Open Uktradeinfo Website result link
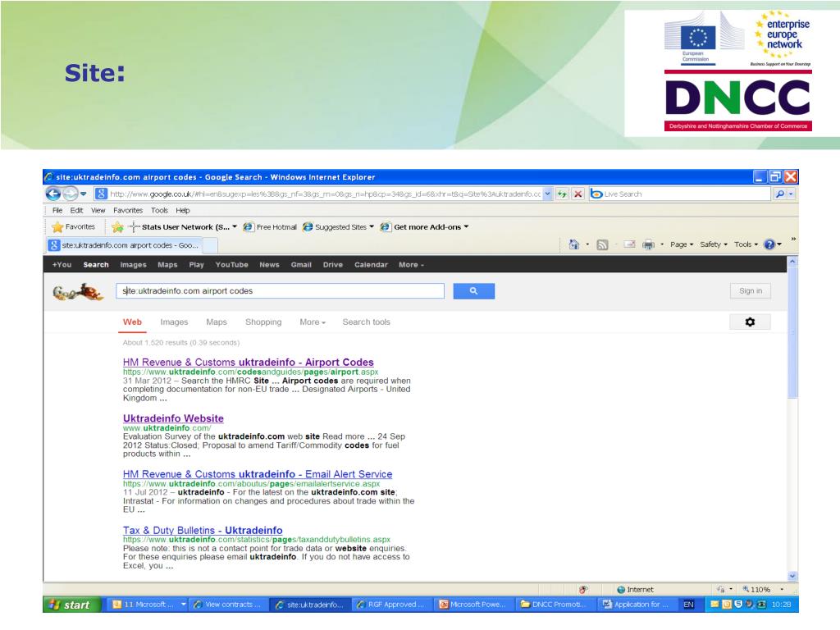 [x=173, y=418]
